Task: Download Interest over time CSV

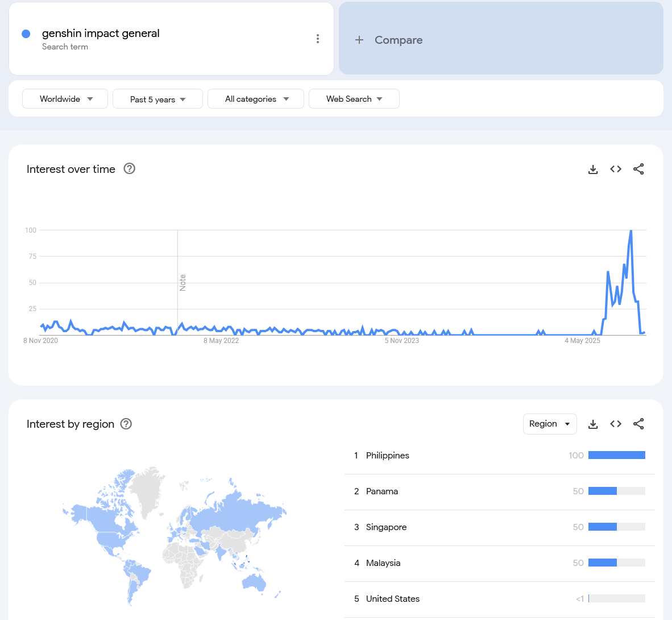Action: (x=593, y=170)
